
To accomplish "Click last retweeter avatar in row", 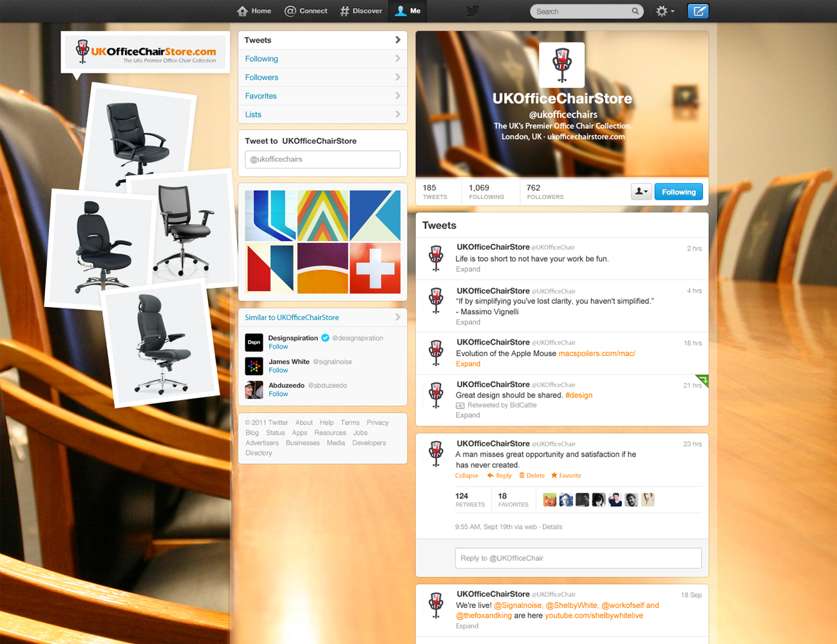I will tap(648, 500).
